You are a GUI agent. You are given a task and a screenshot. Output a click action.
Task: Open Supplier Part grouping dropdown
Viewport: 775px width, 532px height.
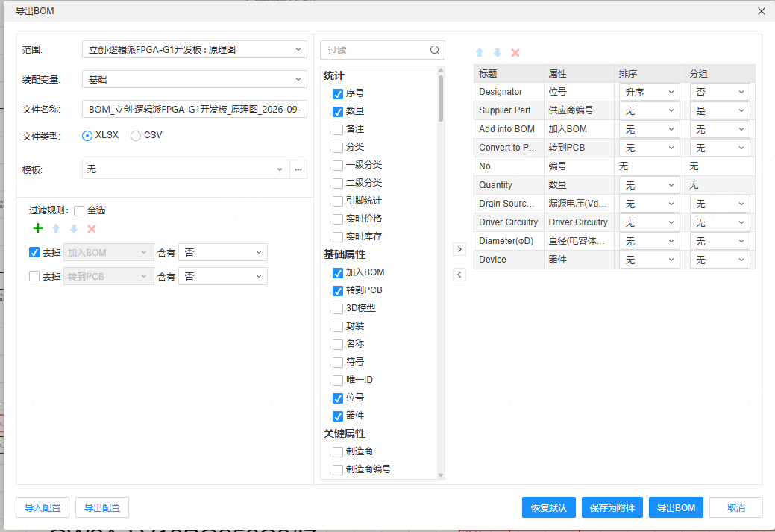[x=720, y=110]
